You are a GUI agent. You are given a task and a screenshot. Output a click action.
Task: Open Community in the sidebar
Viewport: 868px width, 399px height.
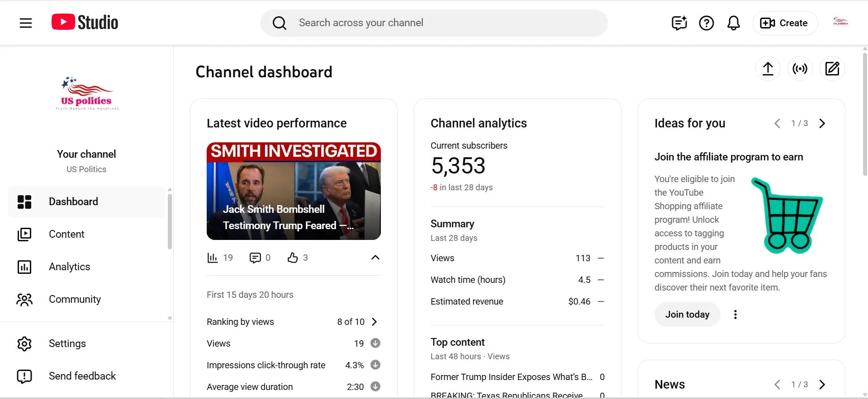(86, 299)
